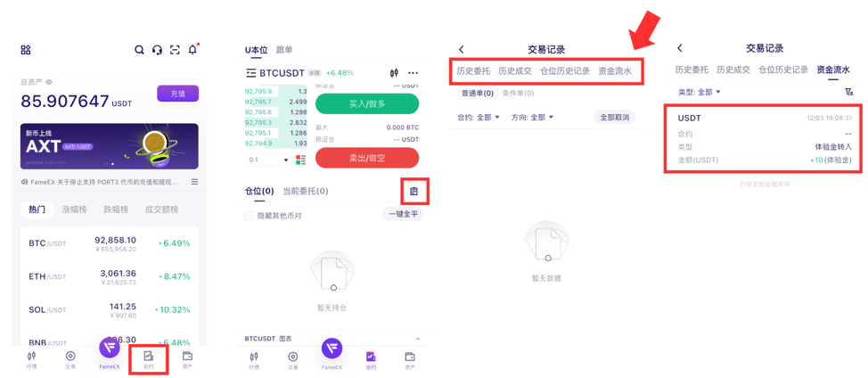Tap the QR scan icon

coord(175,50)
